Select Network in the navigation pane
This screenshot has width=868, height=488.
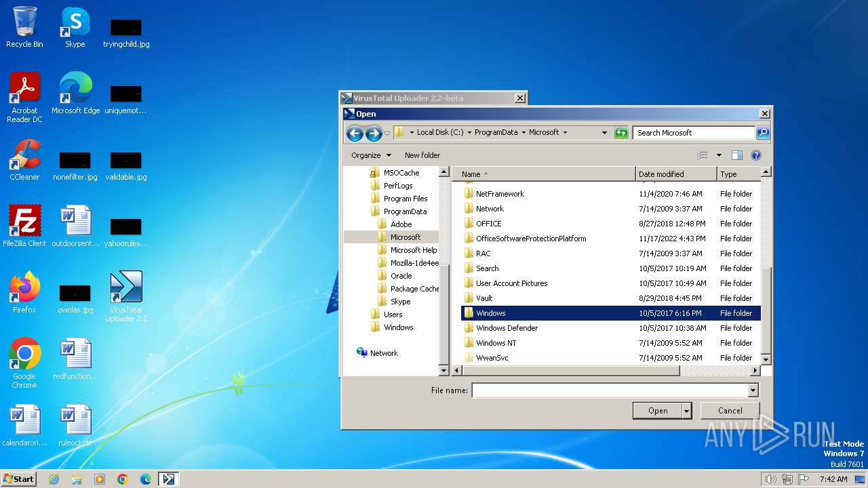tap(378, 353)
